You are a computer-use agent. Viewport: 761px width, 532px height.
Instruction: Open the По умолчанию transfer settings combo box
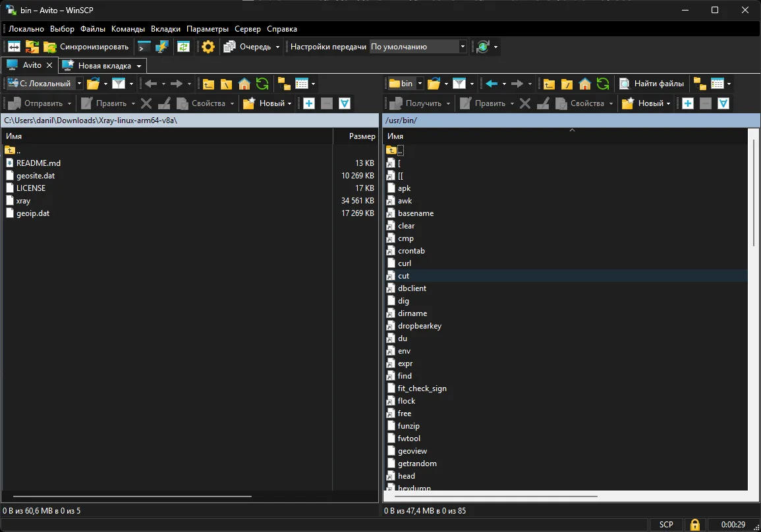tap(418, 47)
